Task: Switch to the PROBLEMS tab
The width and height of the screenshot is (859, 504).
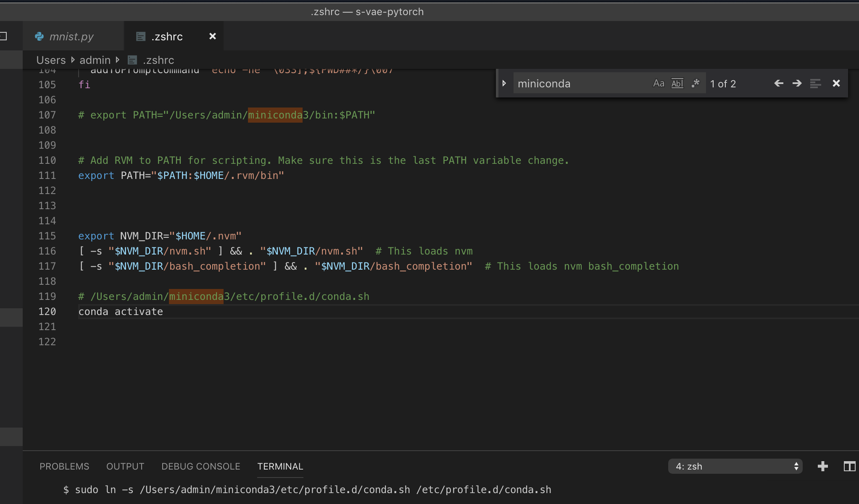Action: click(64, 466)
